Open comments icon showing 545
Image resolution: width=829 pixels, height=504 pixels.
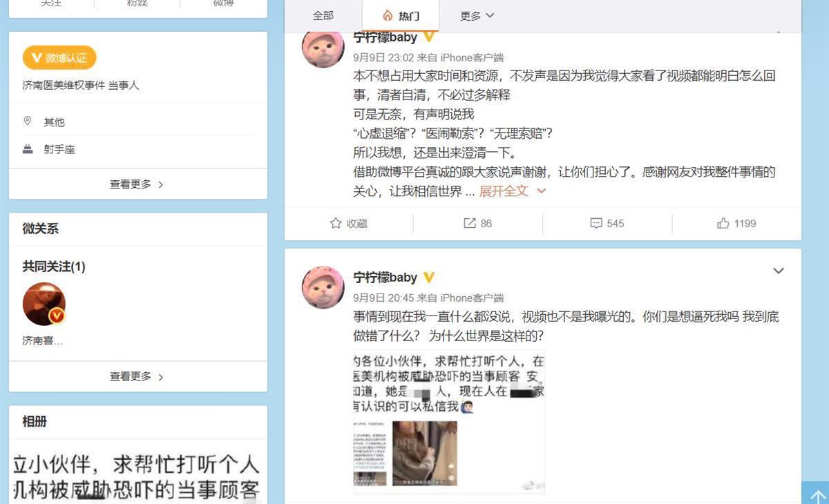[x=596, y=223]
